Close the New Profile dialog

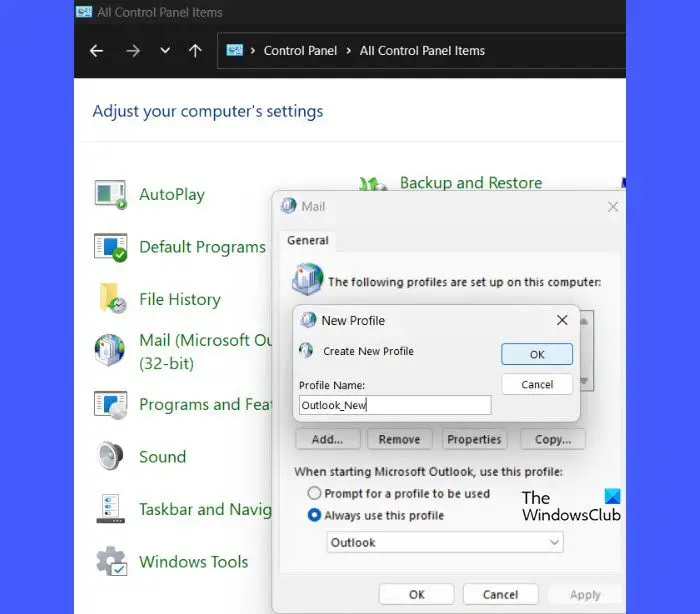pyautogui.click(x=562, y=320)
